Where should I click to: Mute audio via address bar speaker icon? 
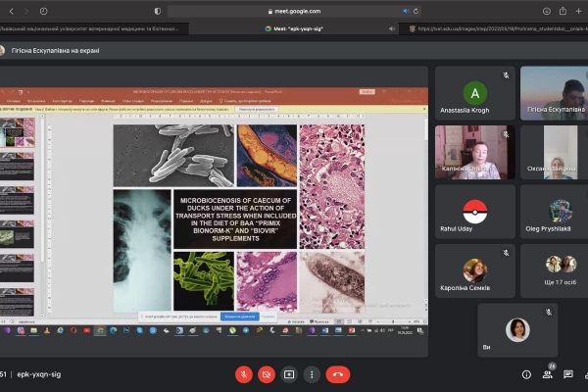pos(406,11)
